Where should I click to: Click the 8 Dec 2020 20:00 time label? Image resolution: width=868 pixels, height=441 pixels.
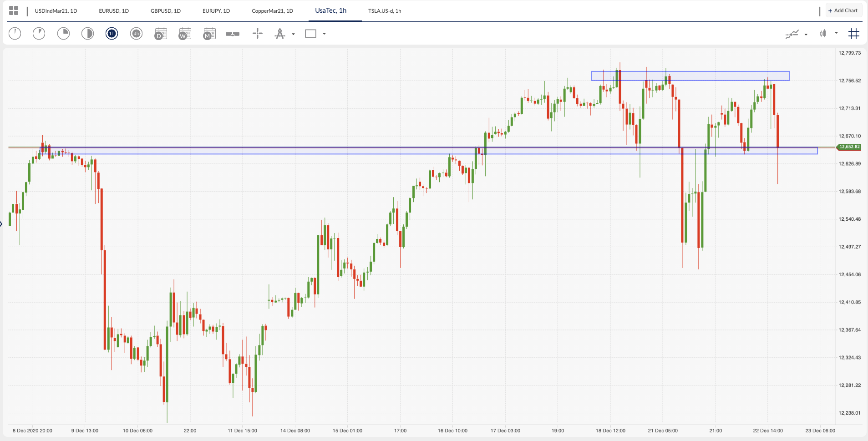(32, 431)
